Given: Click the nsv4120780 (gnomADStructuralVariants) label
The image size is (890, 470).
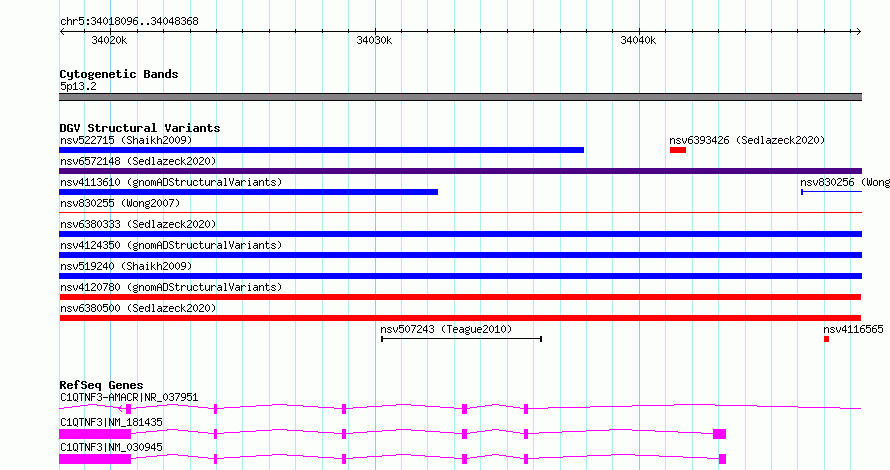Looking at the screenshot, I should (x=171, y=287).
